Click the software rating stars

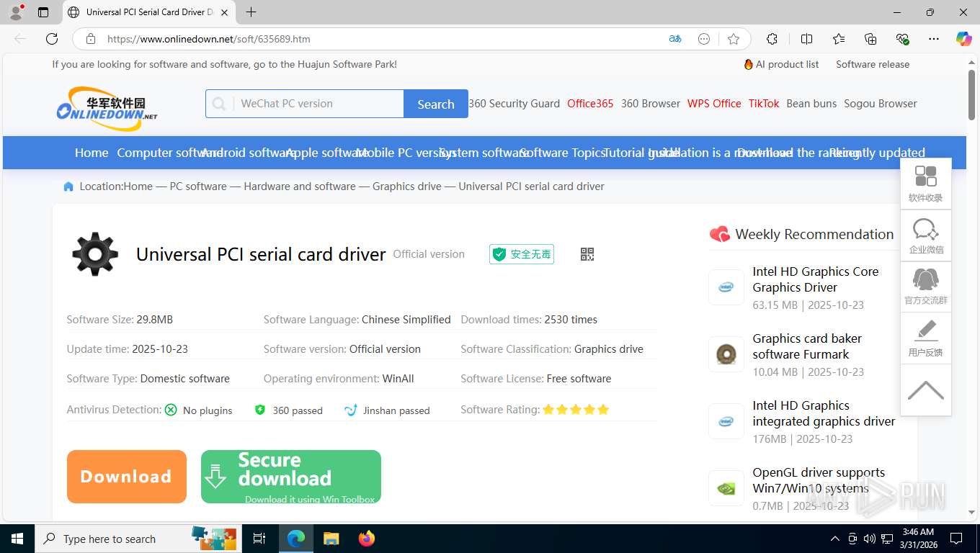576,410
